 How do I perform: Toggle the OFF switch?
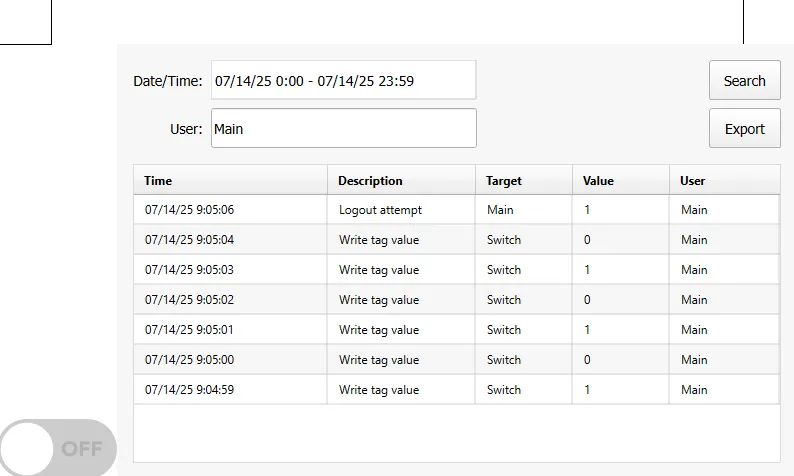pyautogui.click(x=58, y=447)
